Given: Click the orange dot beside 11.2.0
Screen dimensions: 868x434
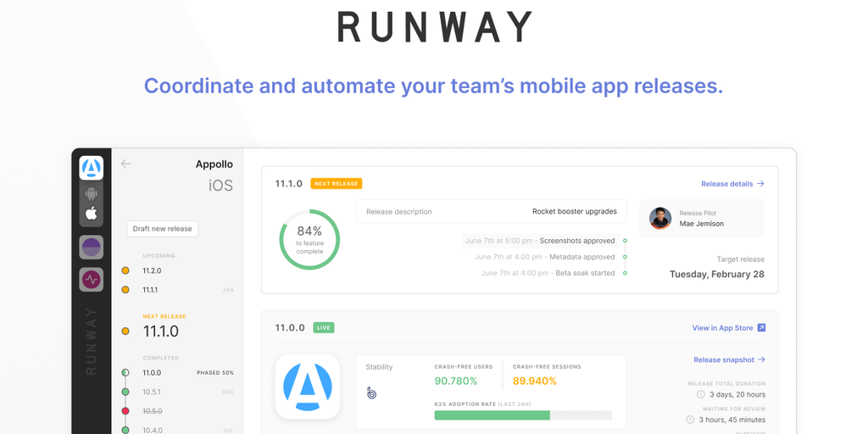Looking at the screenshot, I should (x=125, y=270).
